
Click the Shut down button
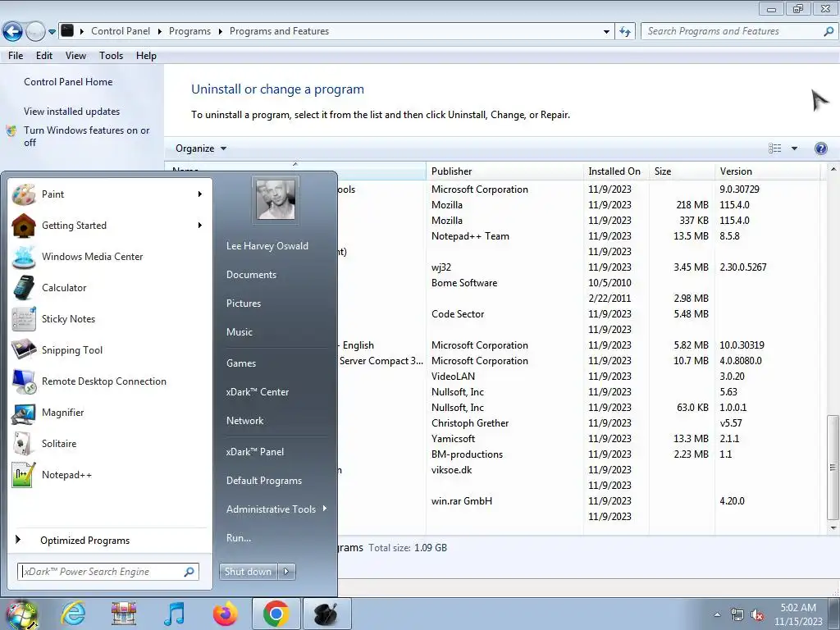248,572
